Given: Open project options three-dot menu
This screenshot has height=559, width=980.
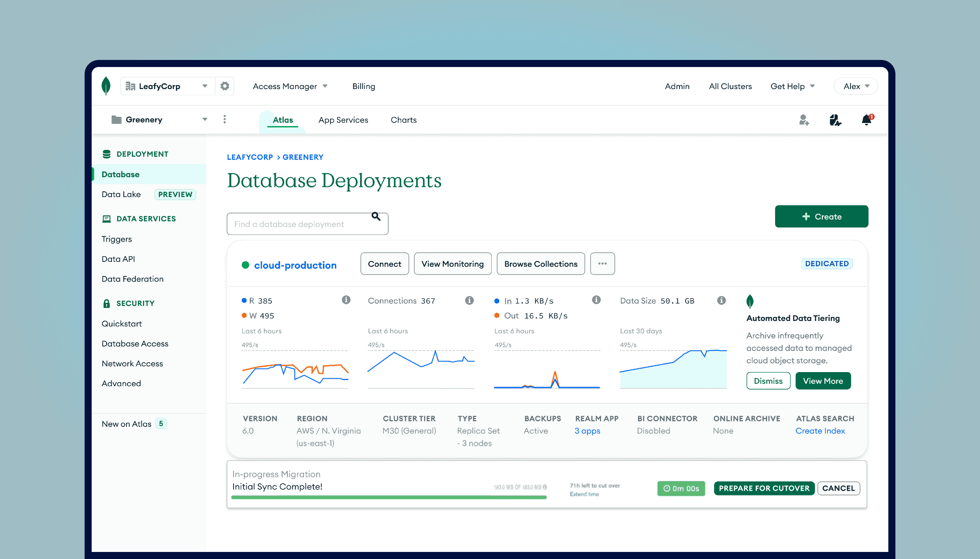Looking at the screenshot, I should tap(225, 119).
